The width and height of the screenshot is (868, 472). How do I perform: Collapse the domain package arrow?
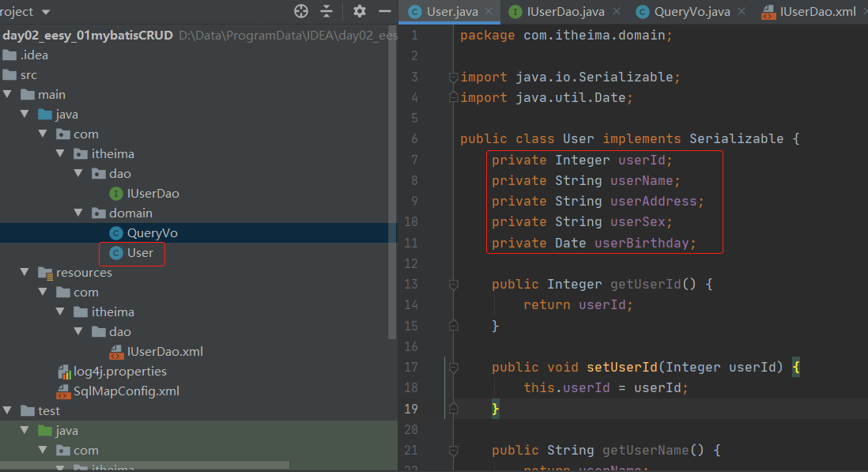click(78, 213)
